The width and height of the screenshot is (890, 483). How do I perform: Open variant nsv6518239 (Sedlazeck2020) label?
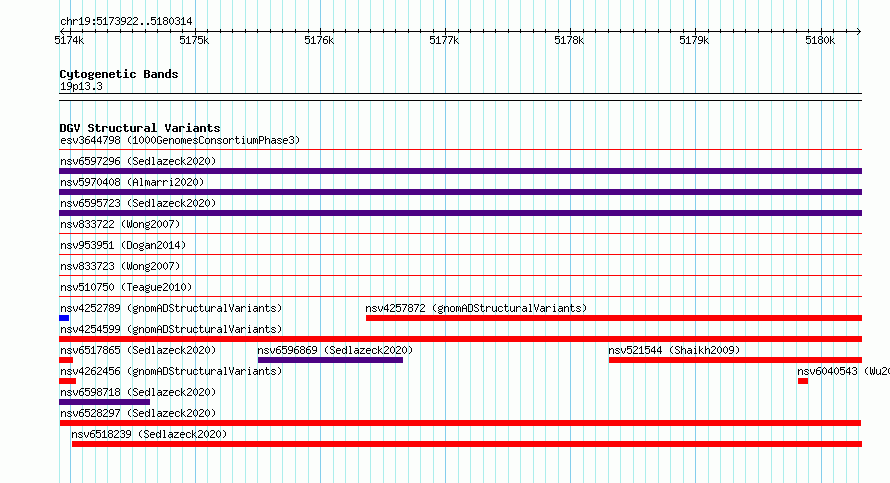(149, 434)
